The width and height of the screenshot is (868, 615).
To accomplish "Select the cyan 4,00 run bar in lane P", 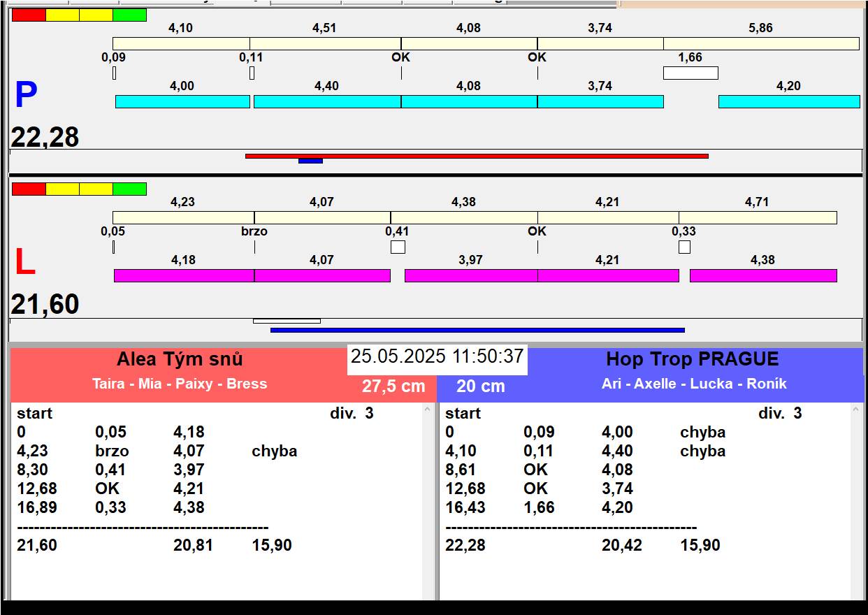I will point(182,101).
